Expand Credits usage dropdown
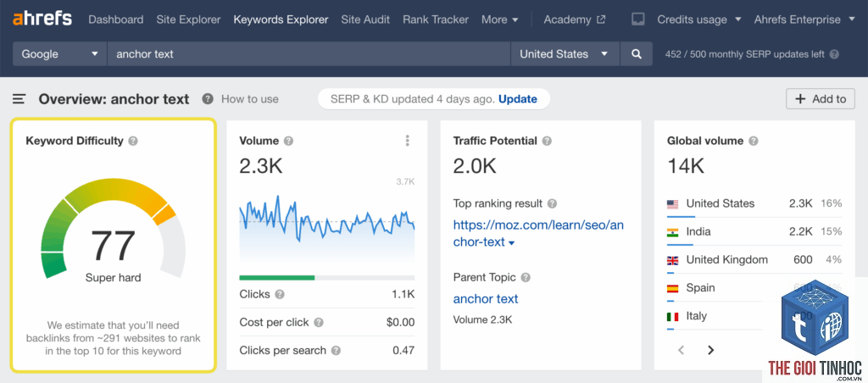This screenshot has height=383, width=868. point(699,19)
